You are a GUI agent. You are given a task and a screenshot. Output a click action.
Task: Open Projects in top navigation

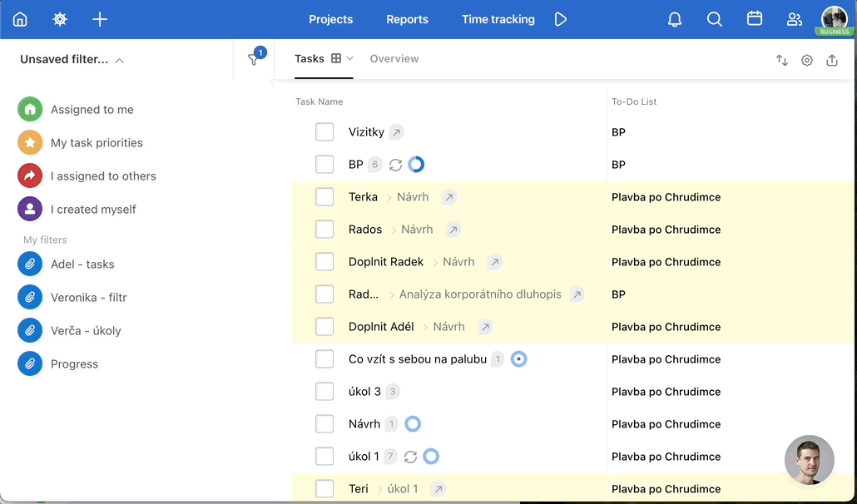point(330,20)
